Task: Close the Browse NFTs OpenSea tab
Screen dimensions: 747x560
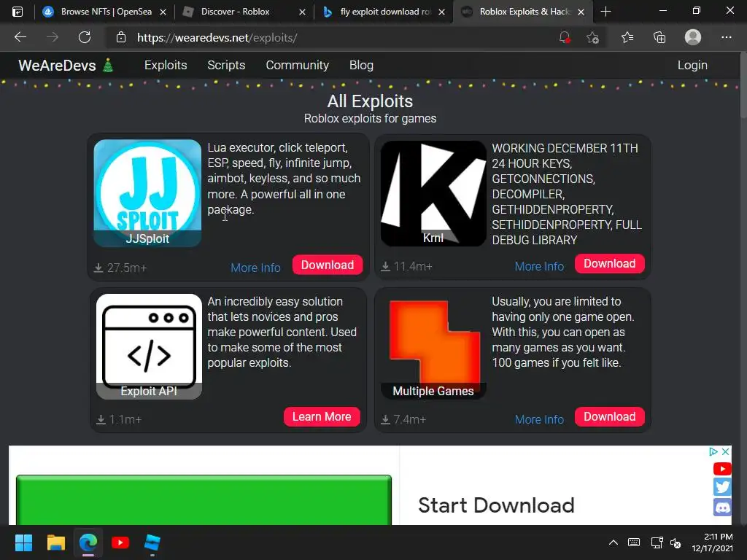Action: click(163, 12)
